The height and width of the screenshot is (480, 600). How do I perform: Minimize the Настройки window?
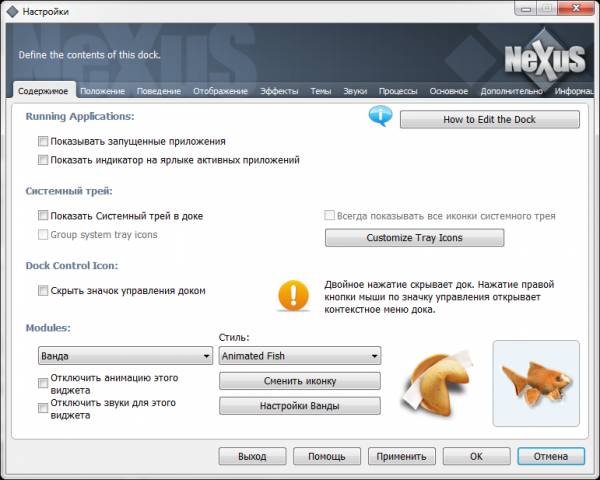click(526, 8)
